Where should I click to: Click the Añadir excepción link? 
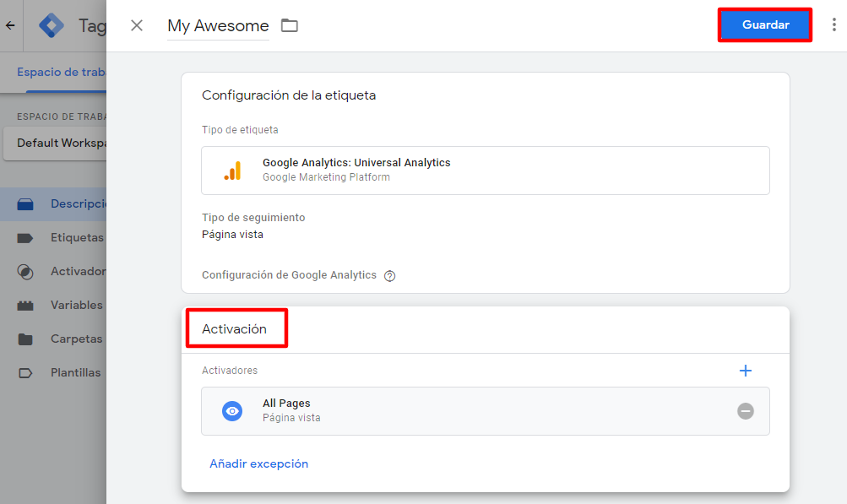(x=258, y=464)
